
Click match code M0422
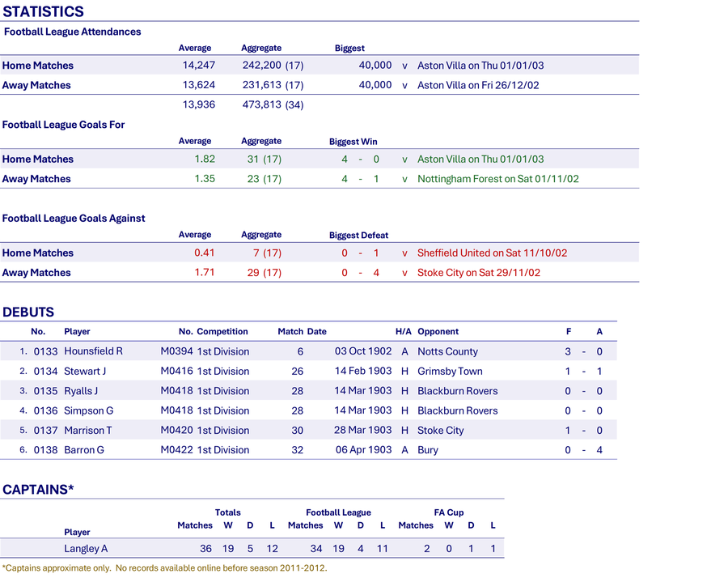[177, 450]
